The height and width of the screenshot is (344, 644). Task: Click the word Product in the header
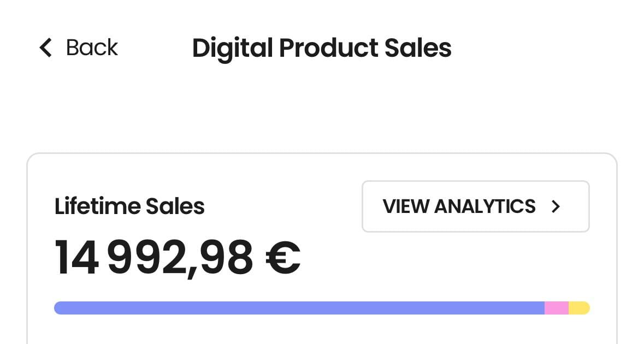[328, 48]
